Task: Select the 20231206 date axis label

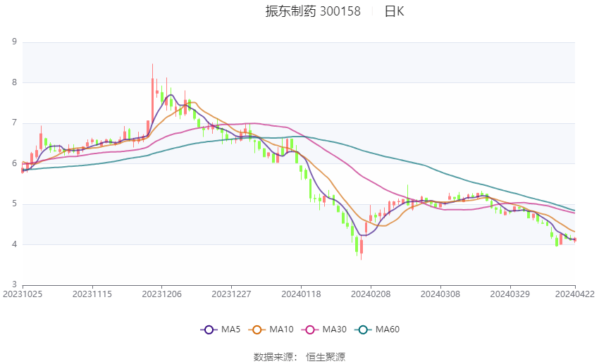Action: click(x=161, y=294)
